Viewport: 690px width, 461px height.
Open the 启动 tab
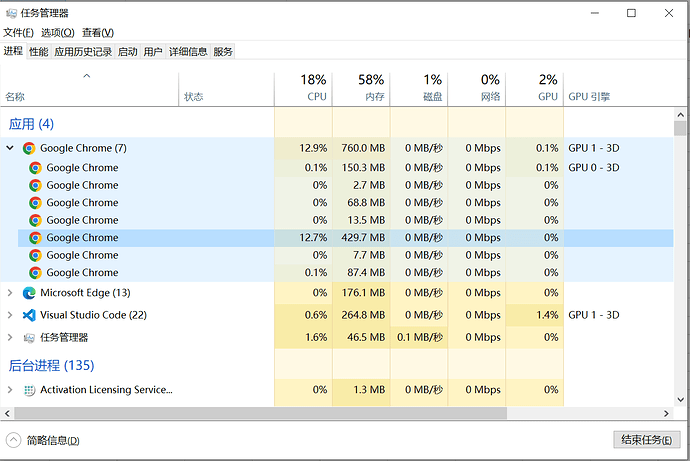click(x=127, y=52)
